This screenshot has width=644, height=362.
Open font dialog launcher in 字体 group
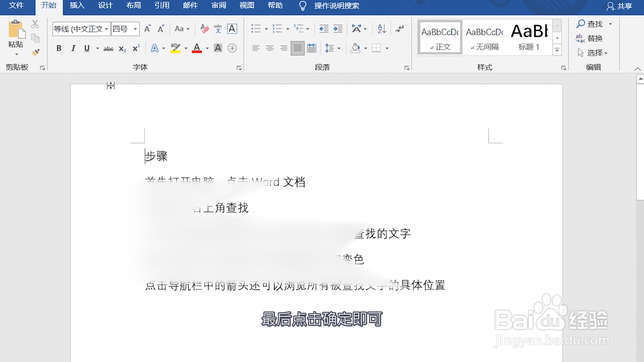tap(239, 68)
